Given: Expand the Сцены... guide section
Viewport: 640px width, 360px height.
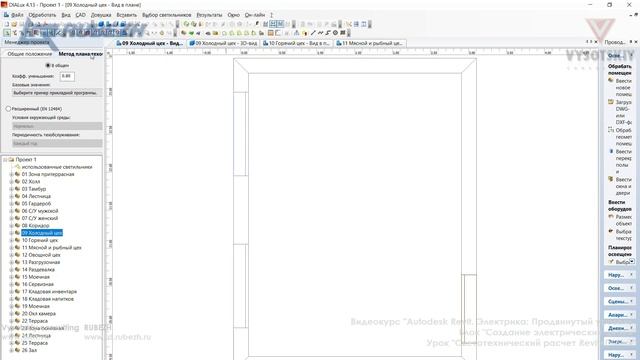Looking at the screenshot, I should [x=619, y=301].
